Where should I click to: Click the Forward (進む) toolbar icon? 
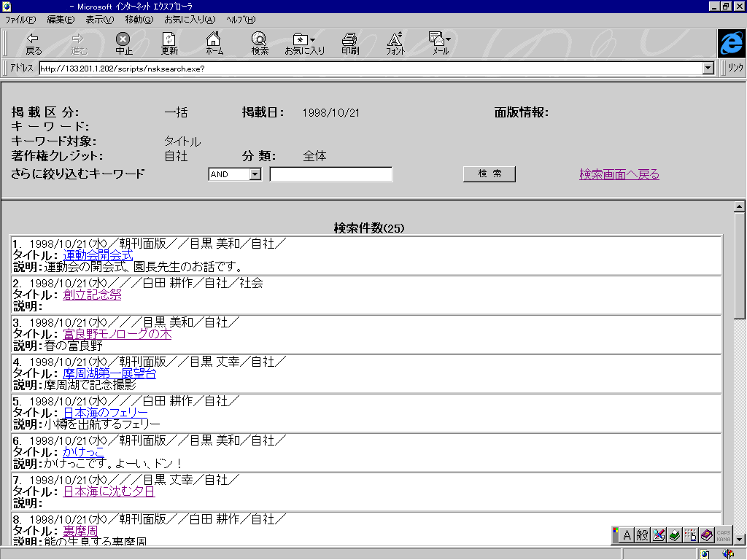point(79,44)
